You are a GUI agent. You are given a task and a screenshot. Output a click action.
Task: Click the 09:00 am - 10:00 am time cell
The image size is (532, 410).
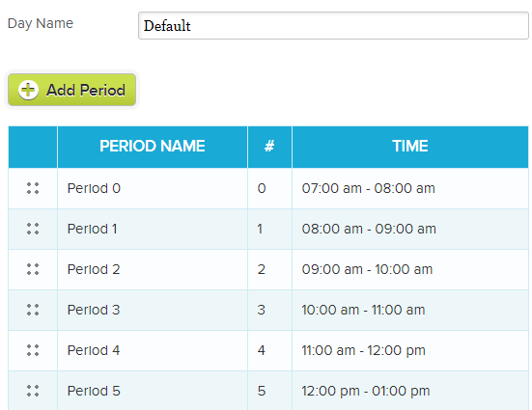[x=409, y=269]
